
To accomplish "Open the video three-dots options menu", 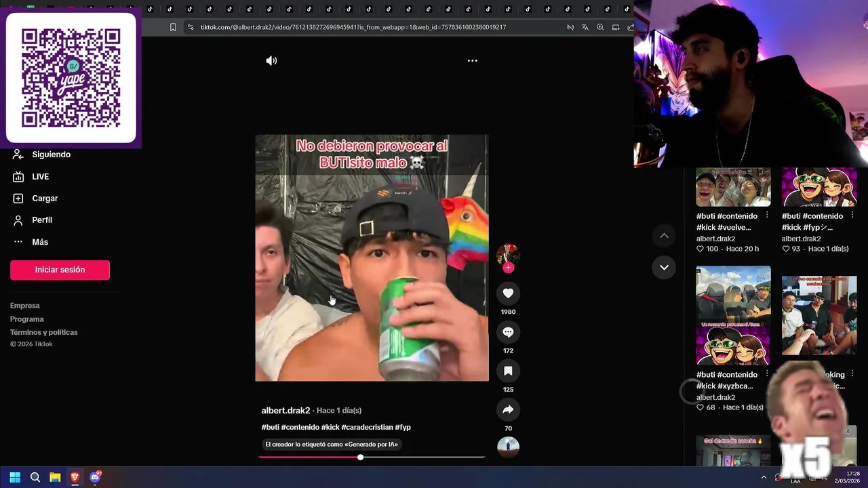I will [472, 60].
